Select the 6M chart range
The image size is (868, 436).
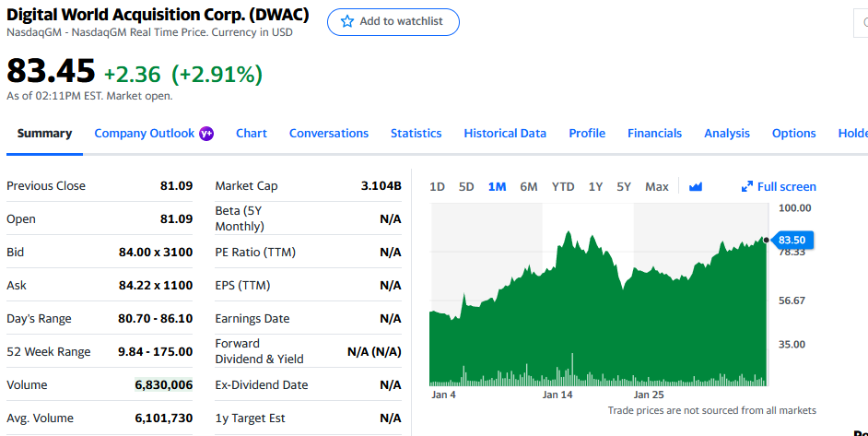click(529, 187)
